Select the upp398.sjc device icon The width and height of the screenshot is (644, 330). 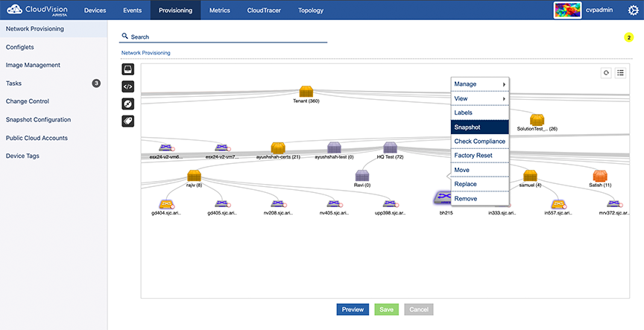(x=390, y=204)
